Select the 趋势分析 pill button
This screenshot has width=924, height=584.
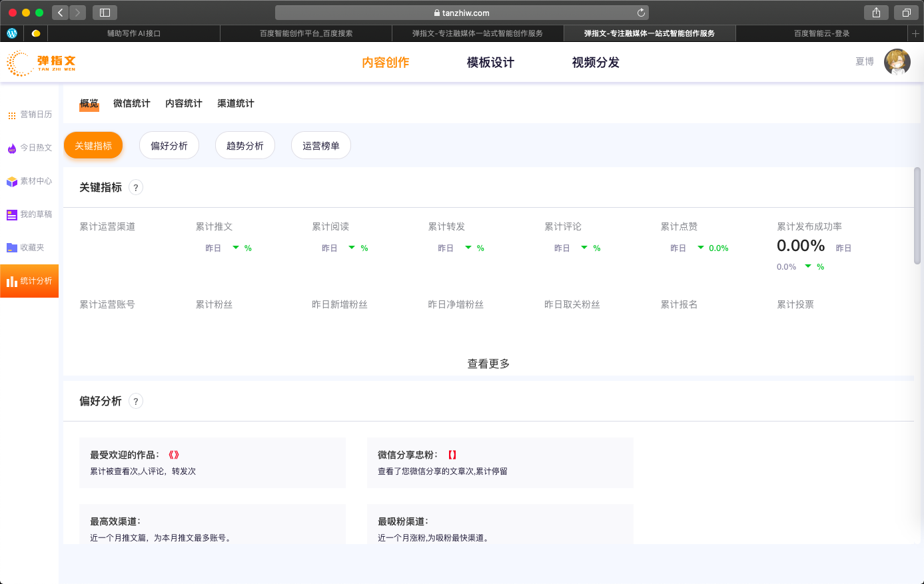(x=245, y=146)
